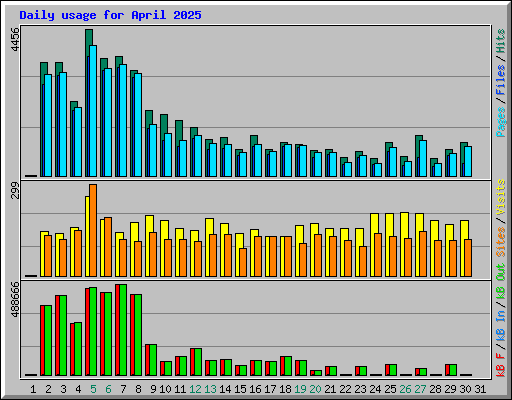Click day 30 label on the x-axis

[465, 389]
